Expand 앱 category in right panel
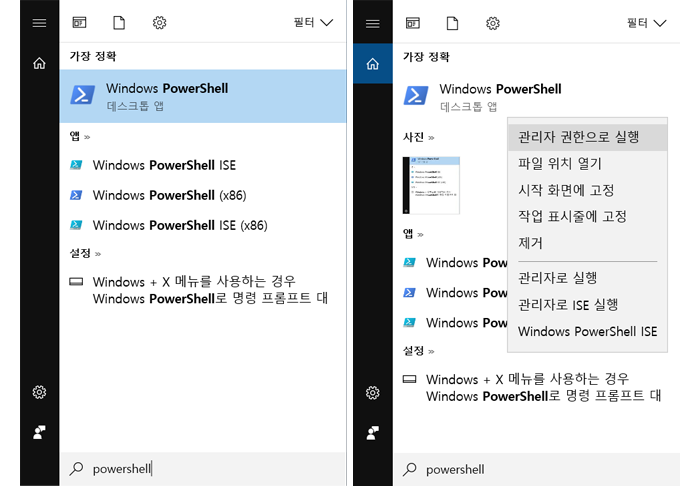Image resolution: width=700 pixels, height=486 pixels. pyautogui.click(x=413, y=234)
